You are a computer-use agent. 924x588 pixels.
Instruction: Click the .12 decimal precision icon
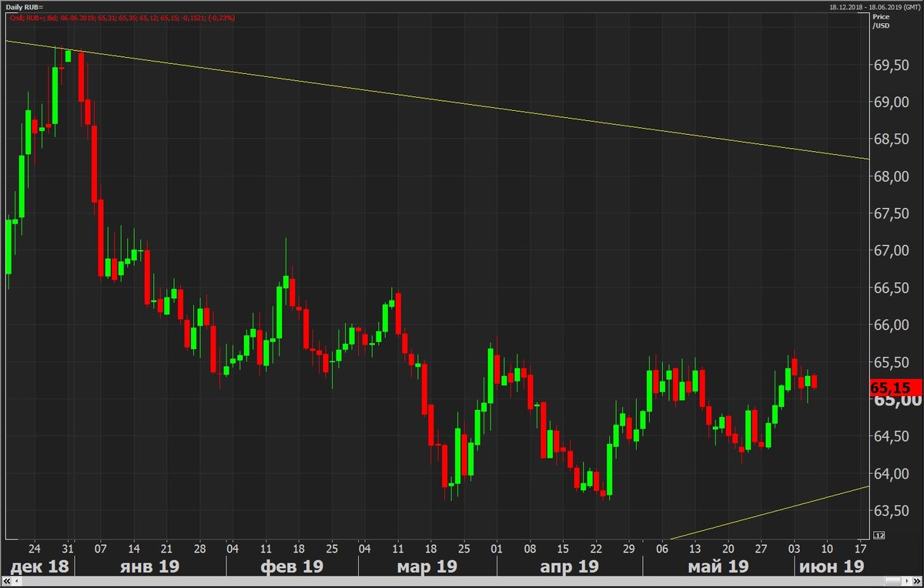pos(879,535)
